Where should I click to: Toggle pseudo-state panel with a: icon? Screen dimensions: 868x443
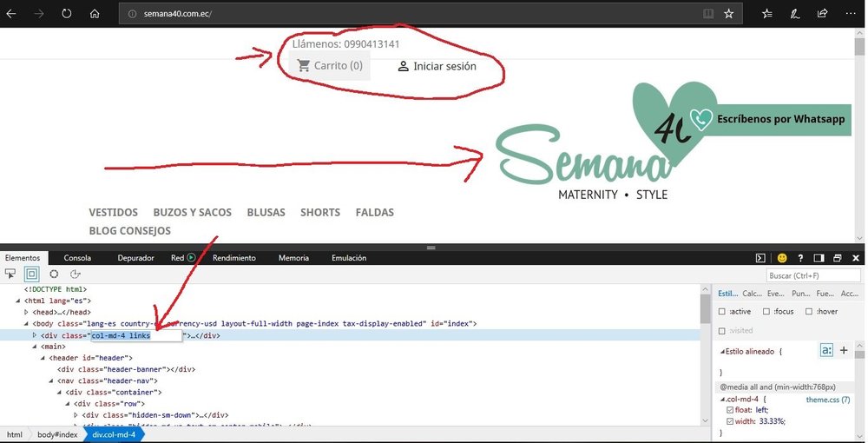[x=826, y=350]
